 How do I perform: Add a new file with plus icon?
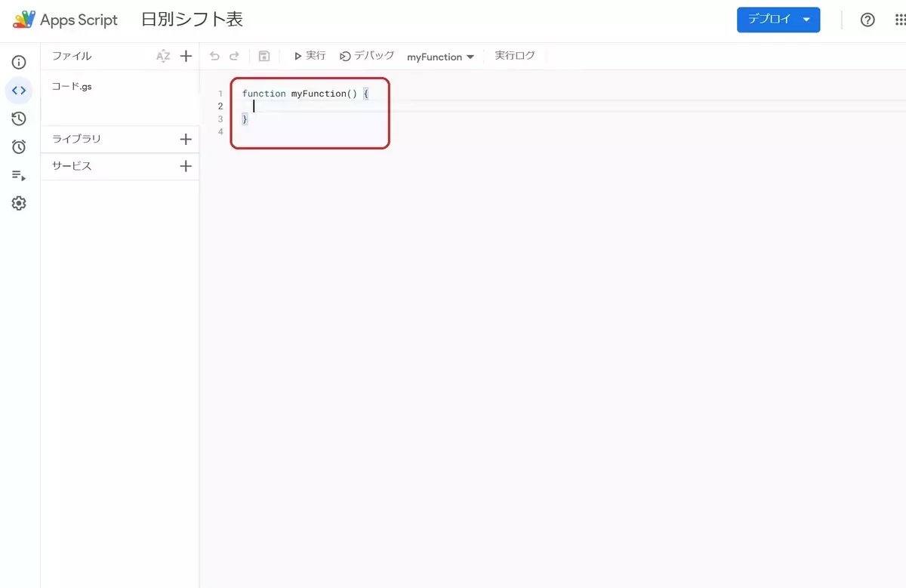tap(186, 56)
